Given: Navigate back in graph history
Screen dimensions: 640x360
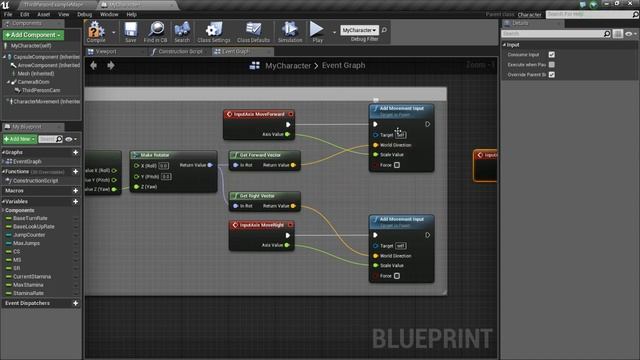Looking at the screenshot, I should coord(93,65).
